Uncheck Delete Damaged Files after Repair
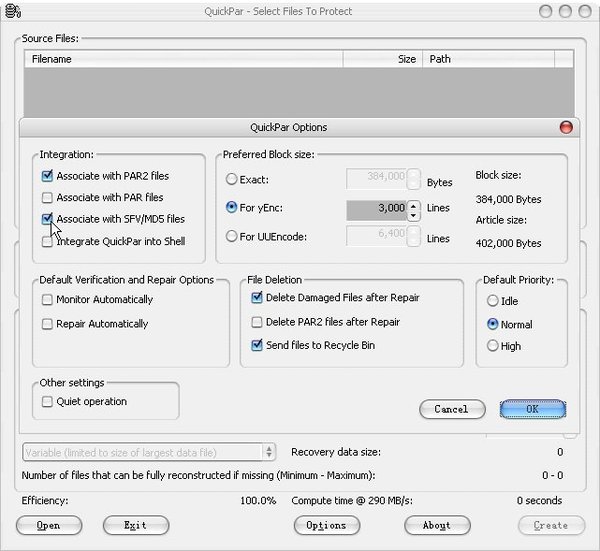This screenshot has width=600, height=551. click(x=257, y=298)
